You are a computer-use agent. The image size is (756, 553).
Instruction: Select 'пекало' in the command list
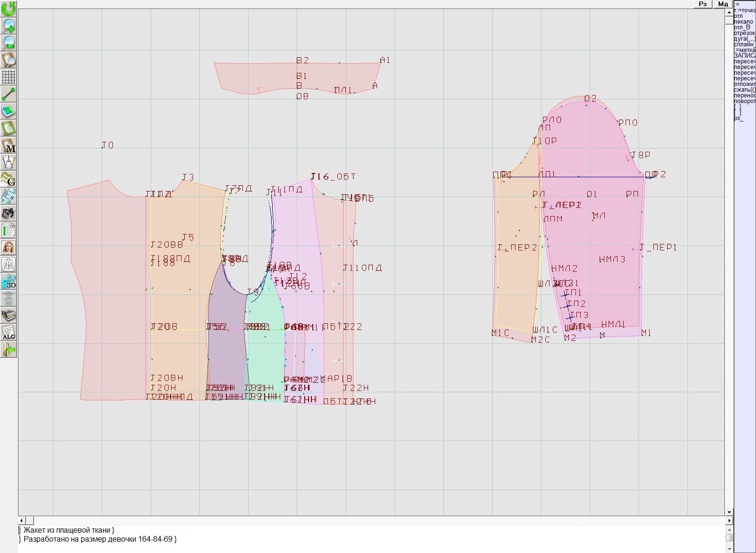pyautogui.click(x=743, y=22)
